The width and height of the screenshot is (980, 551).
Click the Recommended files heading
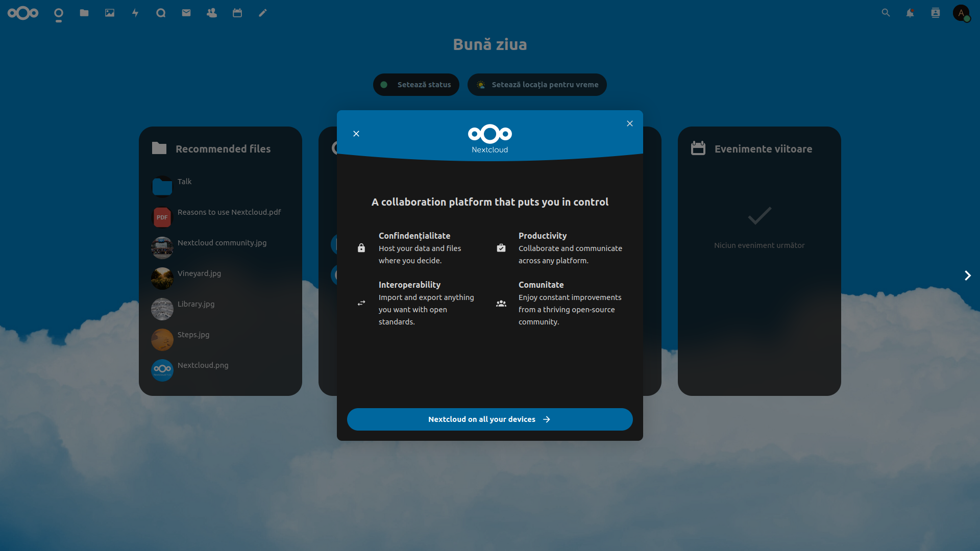[223, 149]
